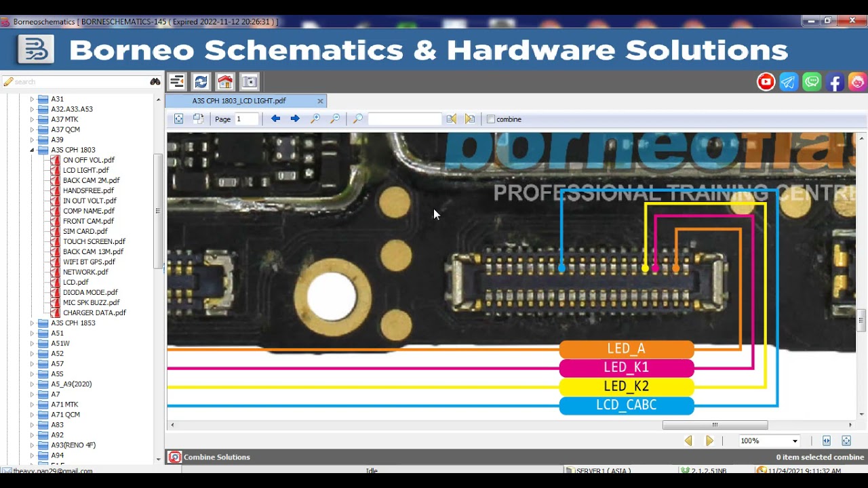Image resolution: width=868 pixels, height=488 pixels.
Task: Open the 100% zoom dropdown
Action: pyautogui.click(x=795, y=441)
